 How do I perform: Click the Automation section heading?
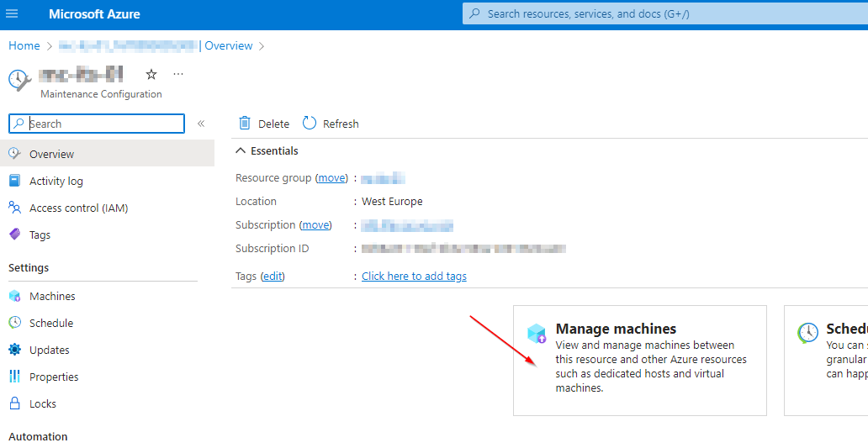(38, 436)
